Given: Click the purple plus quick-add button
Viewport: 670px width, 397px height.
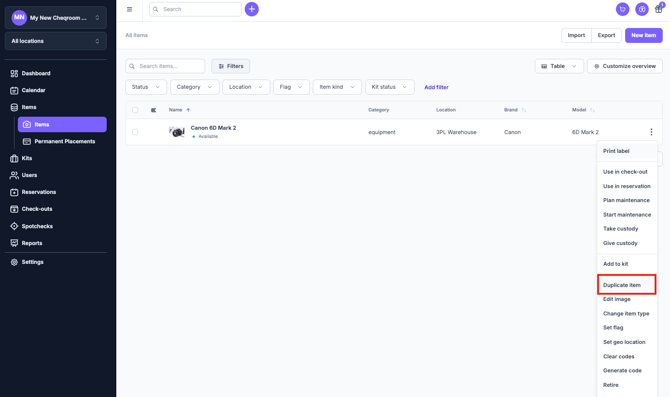Looking at the screenshot, I should click(252, 9).
